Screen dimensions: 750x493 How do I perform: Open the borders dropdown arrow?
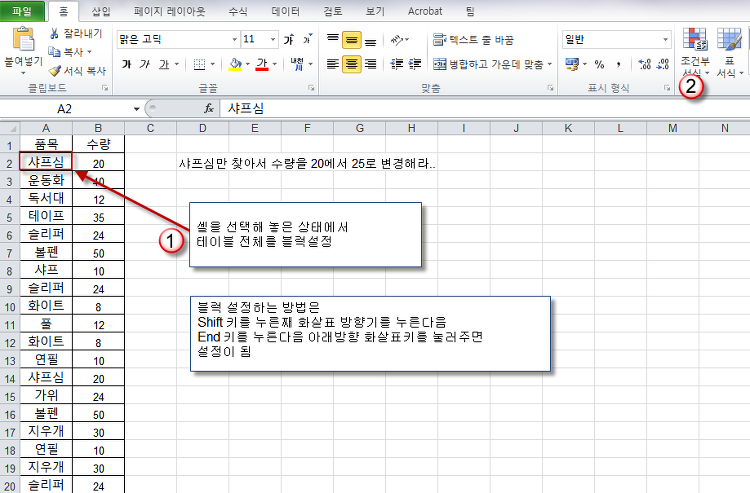(x=212, y=64)
